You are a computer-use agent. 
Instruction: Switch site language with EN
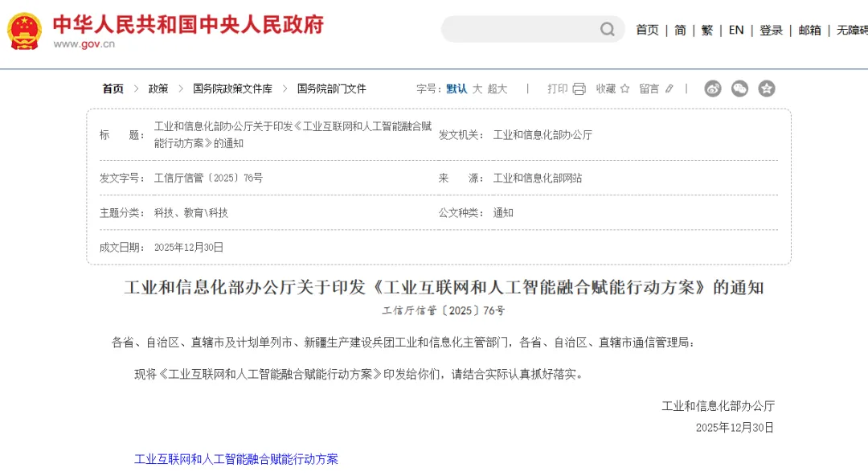(x=735, y=28)
